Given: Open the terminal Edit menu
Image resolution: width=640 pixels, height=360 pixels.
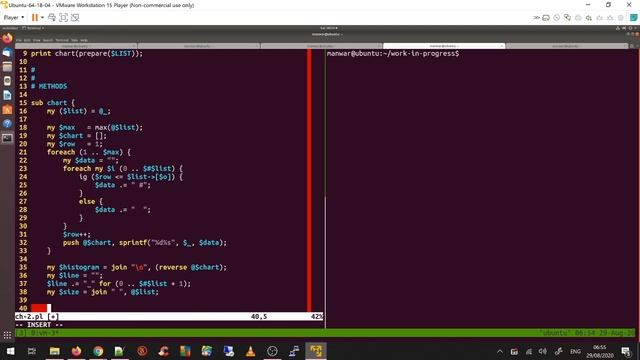Looking at the screenshot, I should 27,40.
